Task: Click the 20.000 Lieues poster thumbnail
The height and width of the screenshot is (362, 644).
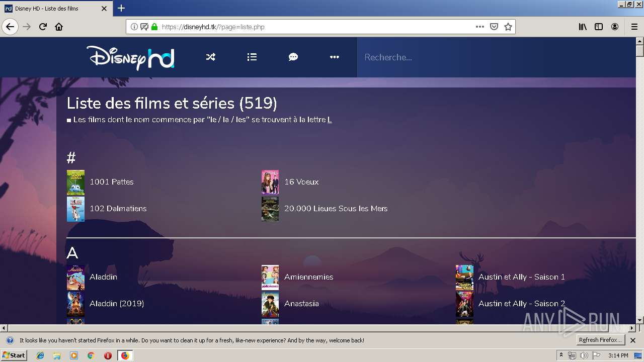Action: point(270,209)
